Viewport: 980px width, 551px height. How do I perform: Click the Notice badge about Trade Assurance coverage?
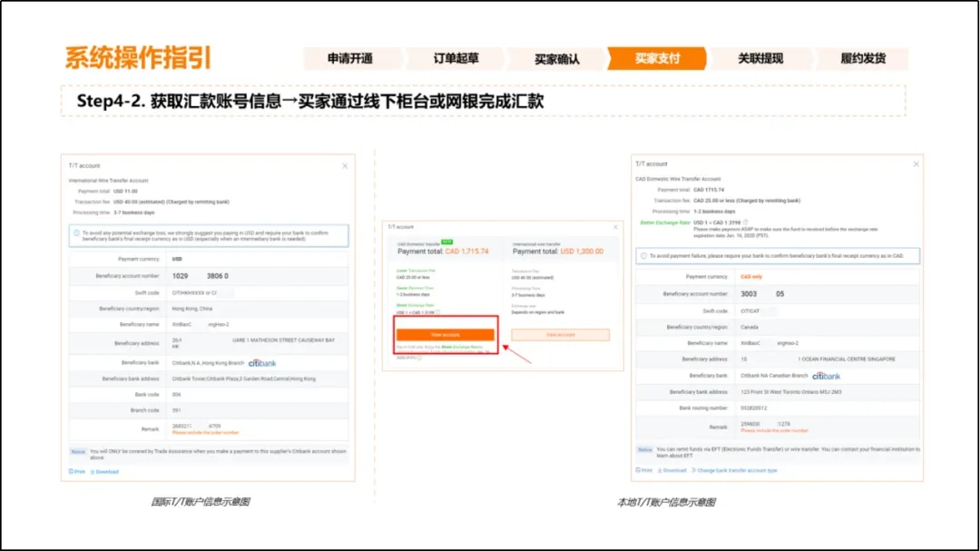(79, 450)
